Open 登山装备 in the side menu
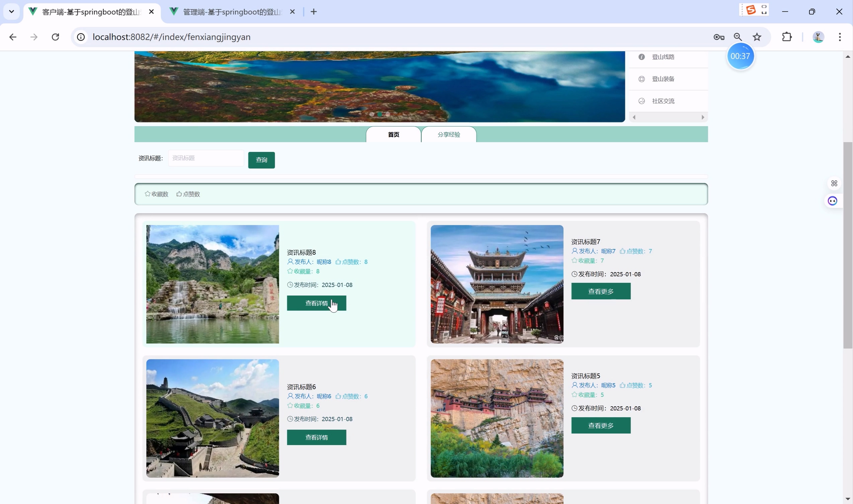853x504 pixels. coord(663,79)
